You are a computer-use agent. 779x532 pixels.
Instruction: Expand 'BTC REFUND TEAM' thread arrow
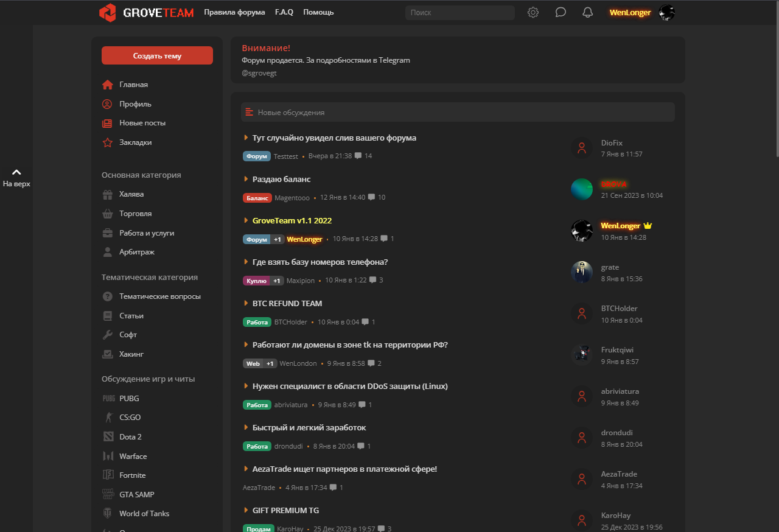tap(246, 303)
